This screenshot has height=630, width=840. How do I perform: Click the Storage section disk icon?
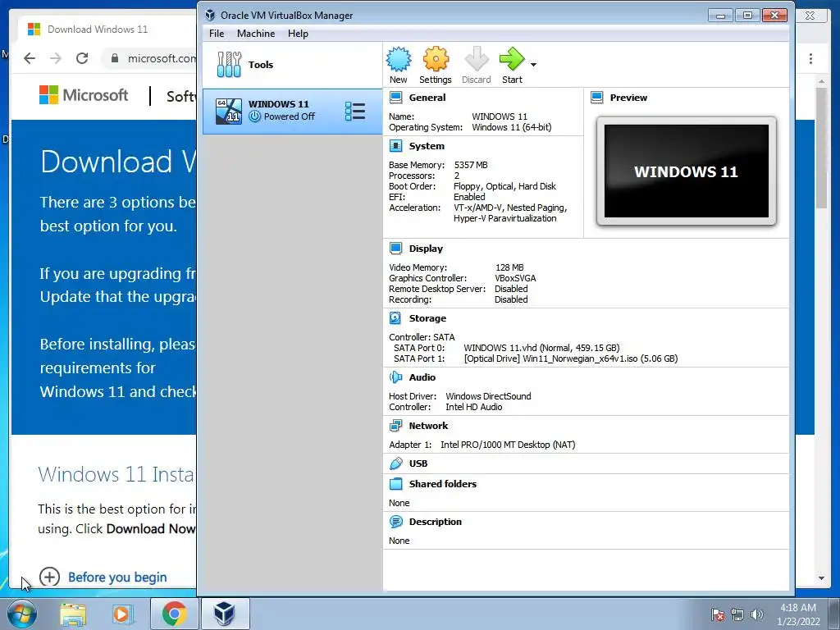[x=395, y=317]
